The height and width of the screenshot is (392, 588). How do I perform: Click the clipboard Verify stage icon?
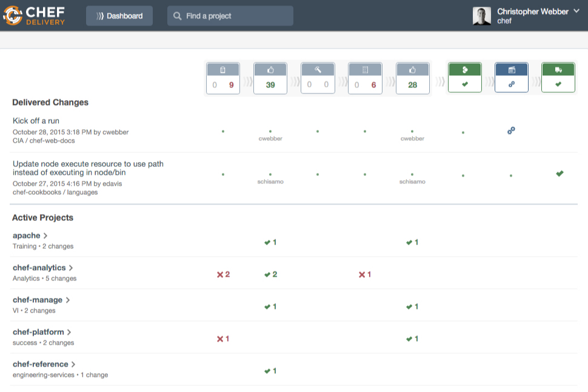tap(222, 70)
